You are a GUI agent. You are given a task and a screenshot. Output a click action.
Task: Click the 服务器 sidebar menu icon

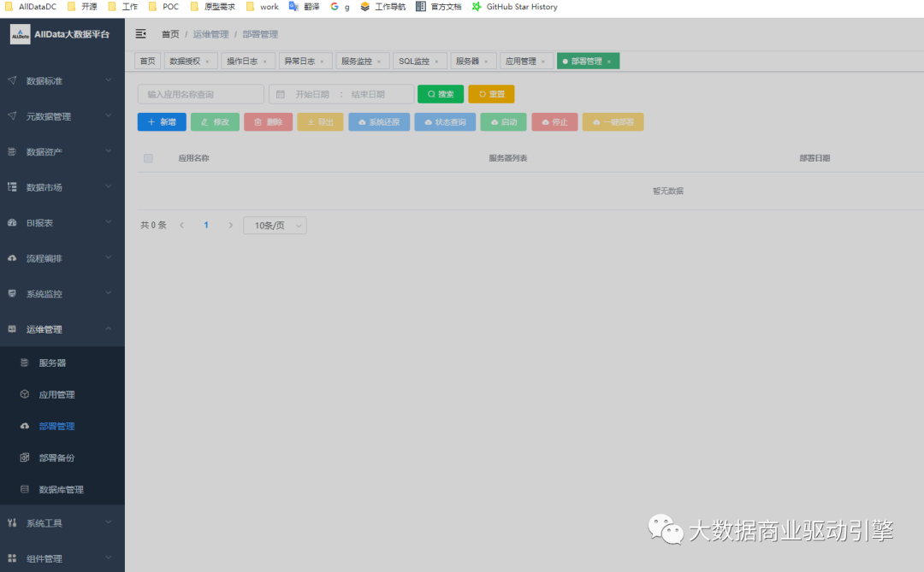[25, 363]
